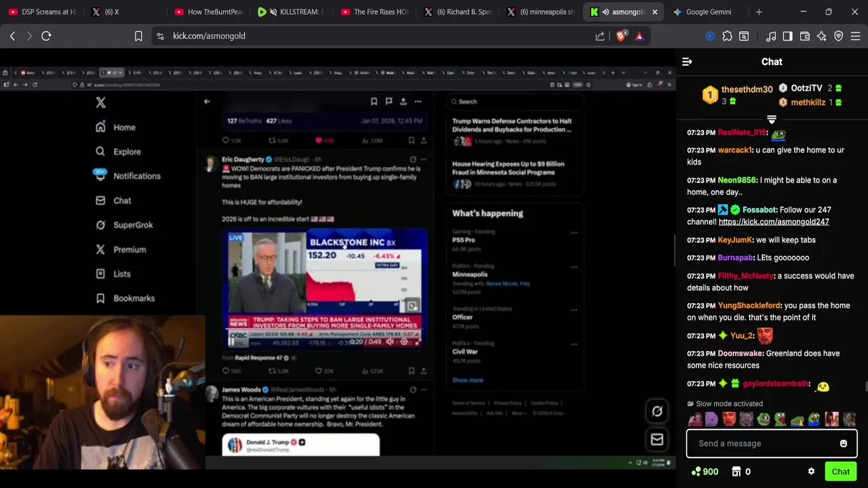This screenshot has width=868, height=488.
Task: Insert the clapping Pepe emote
Action: pyautogui.click(x=764, y=420)
